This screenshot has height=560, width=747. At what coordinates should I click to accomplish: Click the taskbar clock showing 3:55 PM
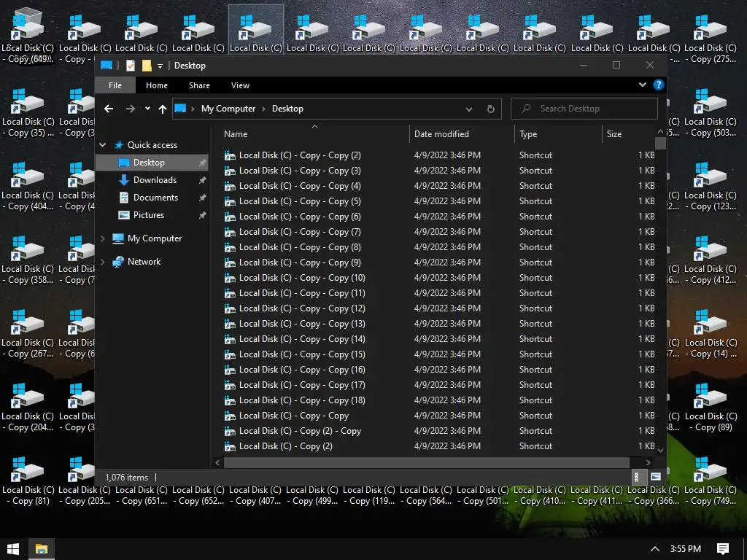click(x=686, y=549)
